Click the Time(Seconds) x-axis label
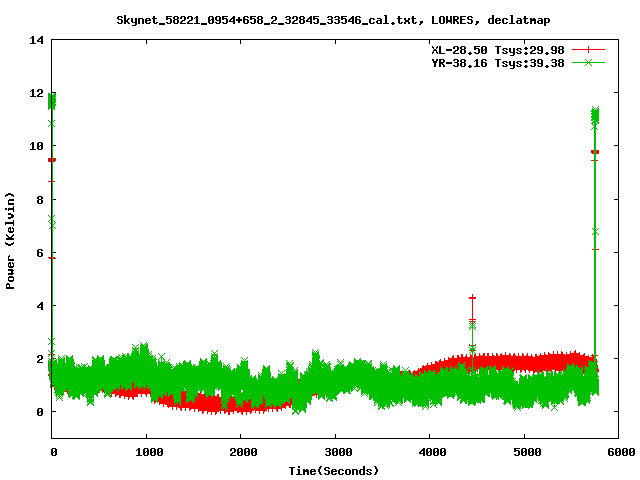The width and height of the screenshot is (640, 480). [x=334, y=471]
